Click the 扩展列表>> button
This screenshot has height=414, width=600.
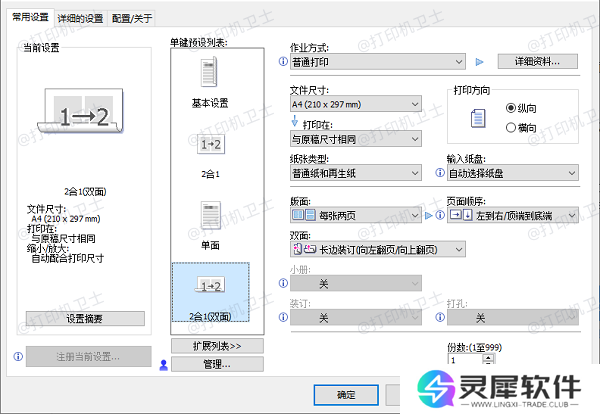pos(217,346)
